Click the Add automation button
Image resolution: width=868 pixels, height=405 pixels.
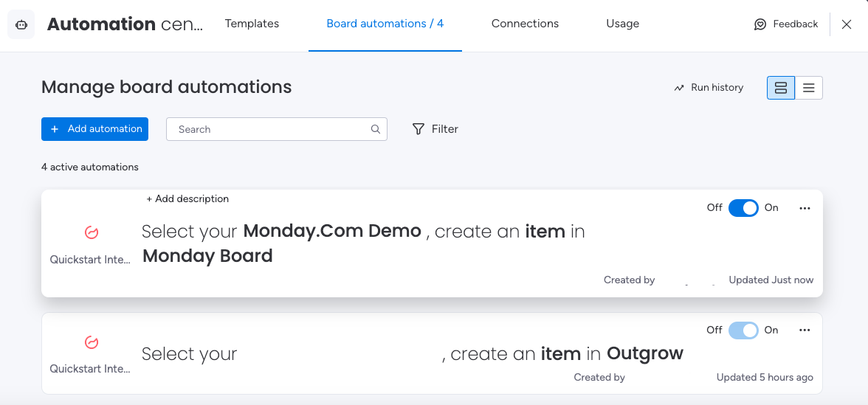coord(94,129)
